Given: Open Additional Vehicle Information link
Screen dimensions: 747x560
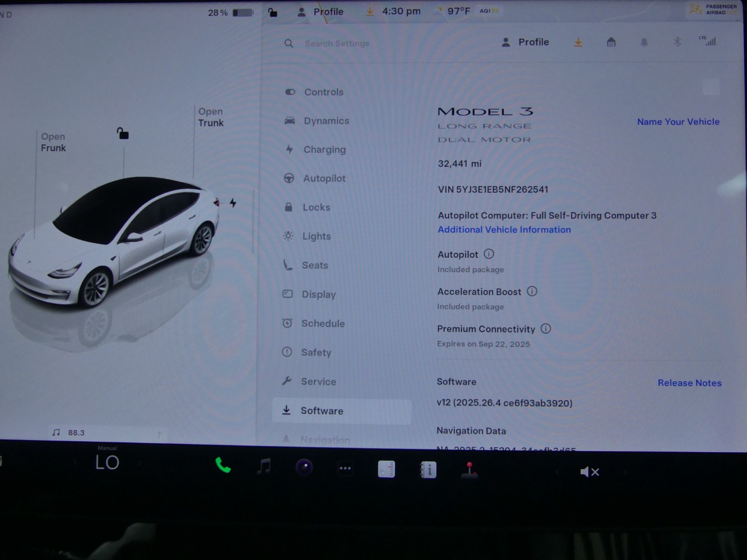Looking at the screenshot, I should [504, 230].
